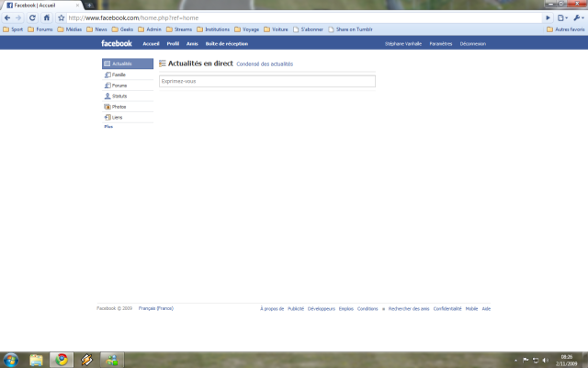Open the Windows Start menu
Image resolution: width=588 pixels, height=368 pixels.
[x=10, y=360]
